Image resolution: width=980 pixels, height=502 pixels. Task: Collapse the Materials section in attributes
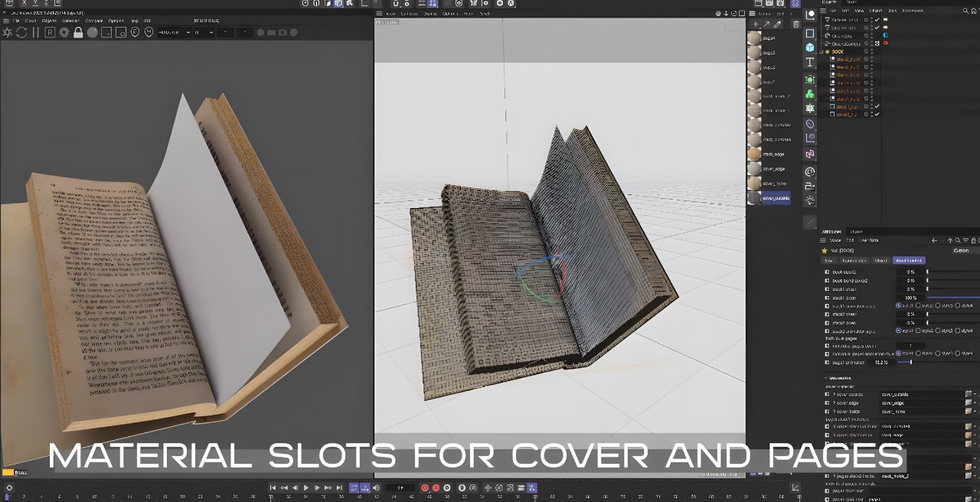pyautogui.click(x=826, y=378)
